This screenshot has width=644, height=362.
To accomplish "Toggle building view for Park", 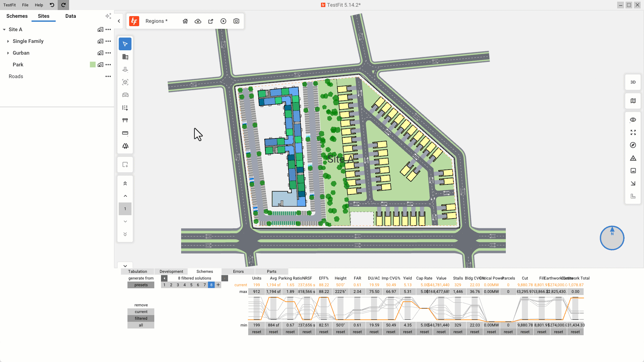I will (100, 65).
